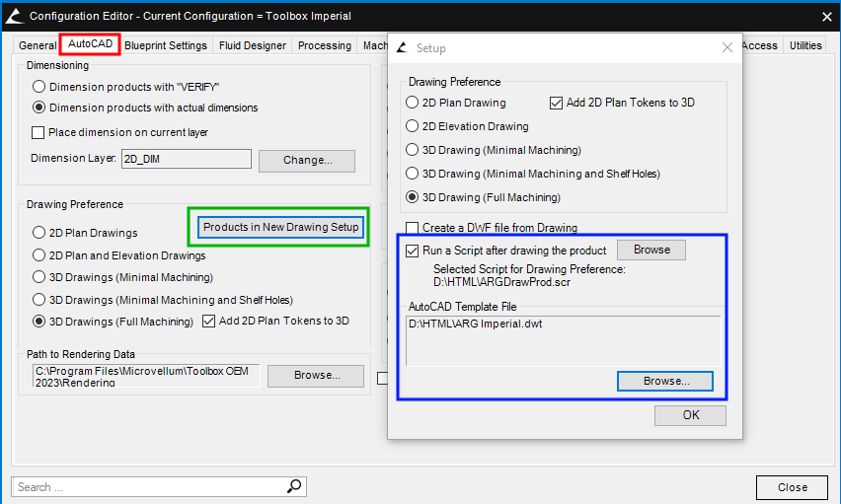Uncheck Run a Script after drawing
Screen dimensions: 841x504
413,251
